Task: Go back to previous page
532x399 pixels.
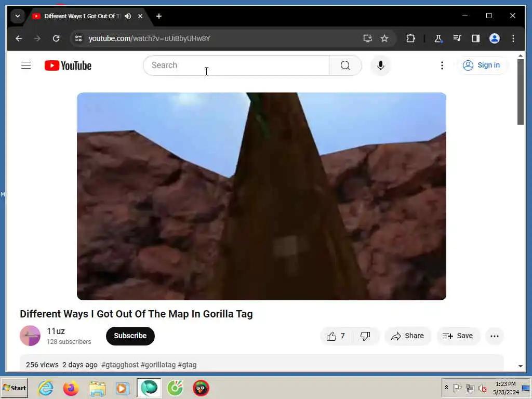Action: pos(19,38)
